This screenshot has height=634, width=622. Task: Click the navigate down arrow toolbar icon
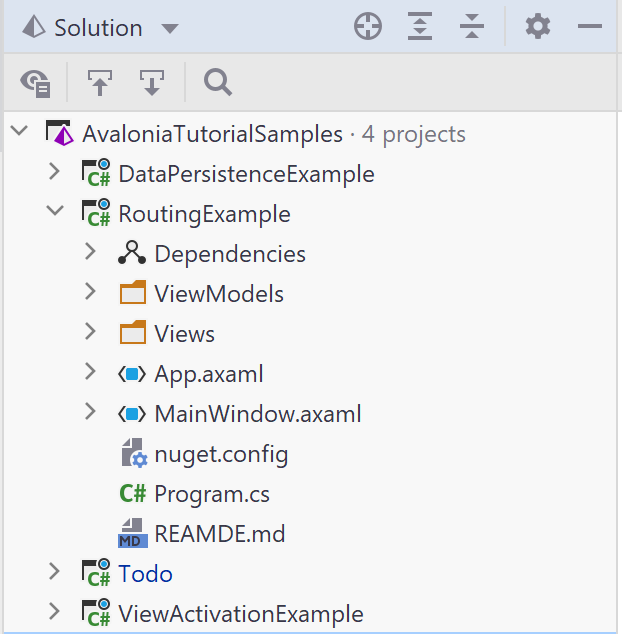pyautogui.click(x=152, y=82)
